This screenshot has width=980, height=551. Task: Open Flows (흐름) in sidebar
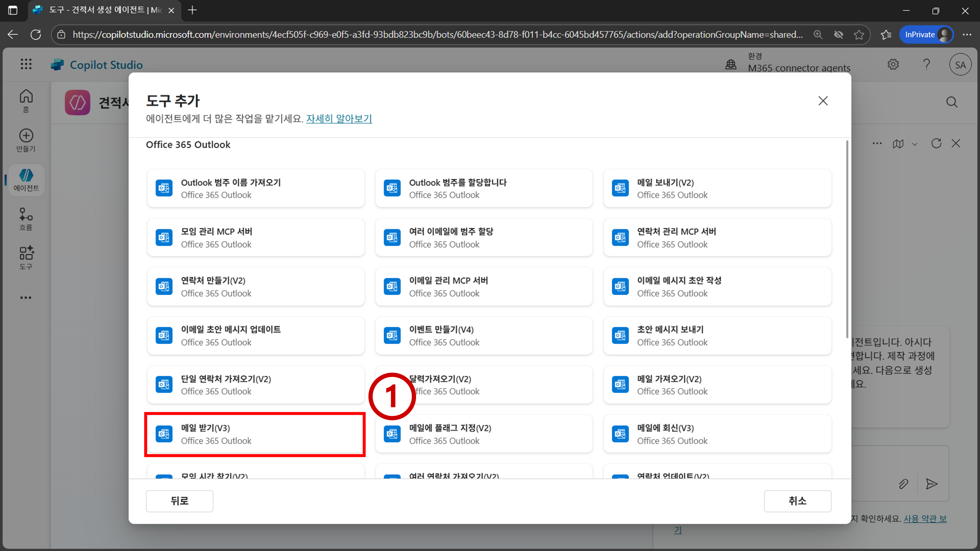(26, 219)
